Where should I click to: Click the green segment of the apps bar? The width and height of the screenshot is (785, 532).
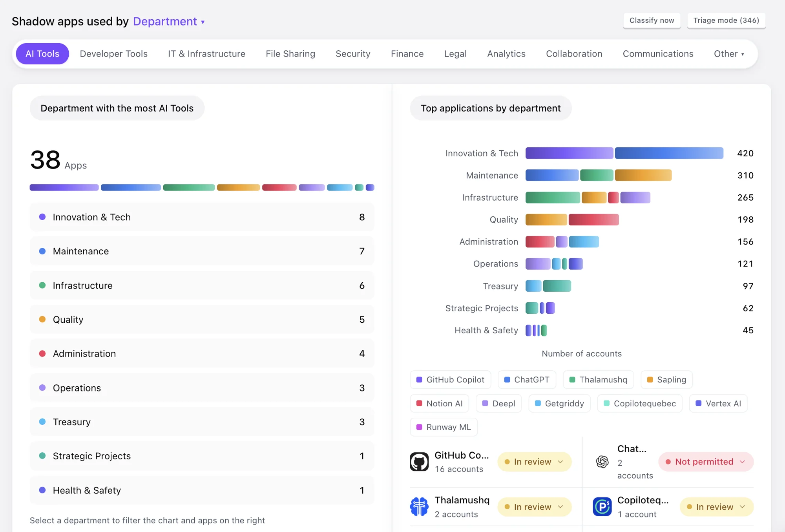tap(189, 188)
